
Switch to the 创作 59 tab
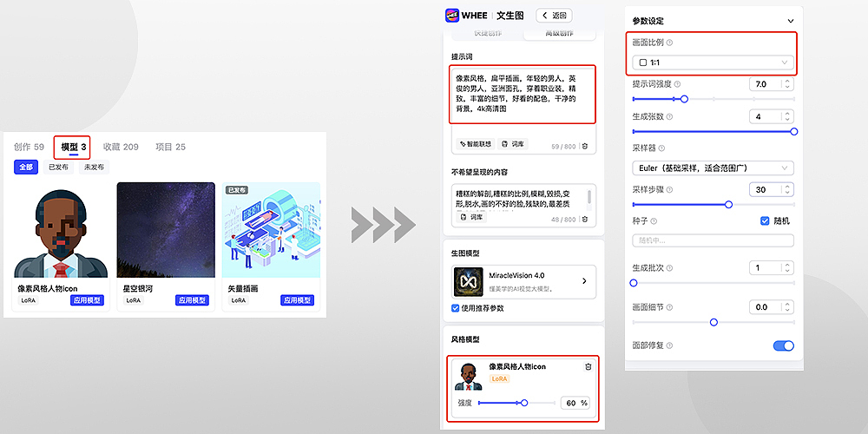(x=29, y=148)
